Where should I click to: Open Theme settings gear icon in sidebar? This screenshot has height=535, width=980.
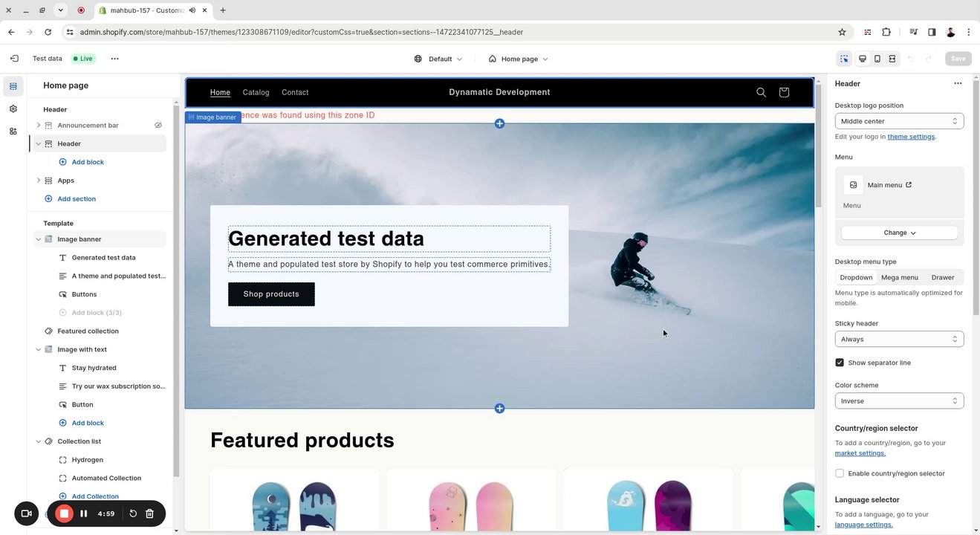[x=13, y=108]
